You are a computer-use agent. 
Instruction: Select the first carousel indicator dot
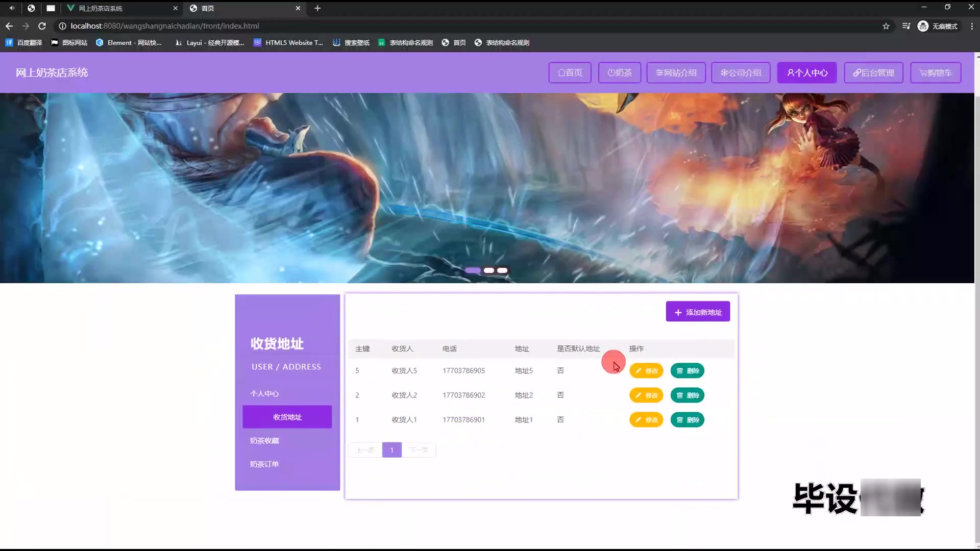click(473, 270)
